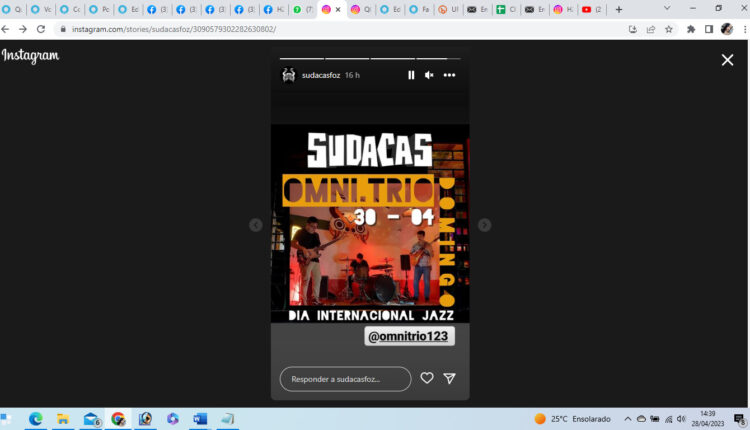Click the @omnitrio123 mention sticker

(409, 336)
